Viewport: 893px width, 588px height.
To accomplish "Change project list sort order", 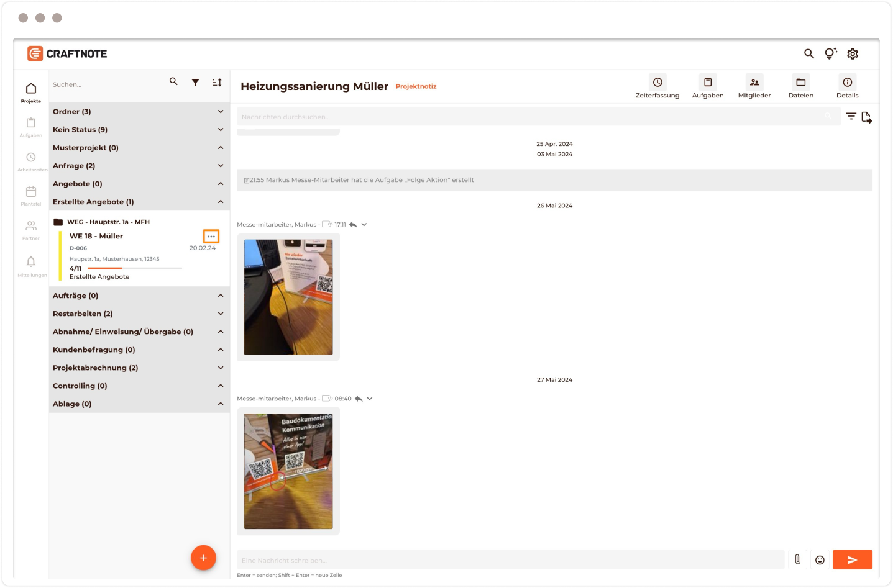I will coord(217,83).
